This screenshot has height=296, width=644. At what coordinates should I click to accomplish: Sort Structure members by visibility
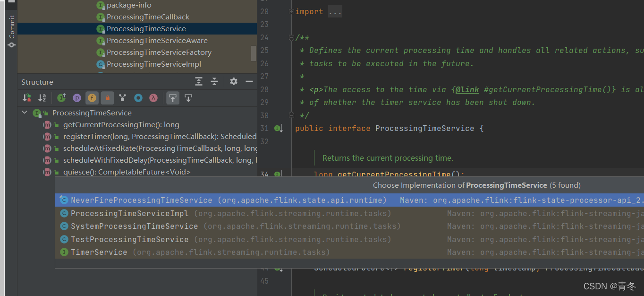click(x=27, y=98)
